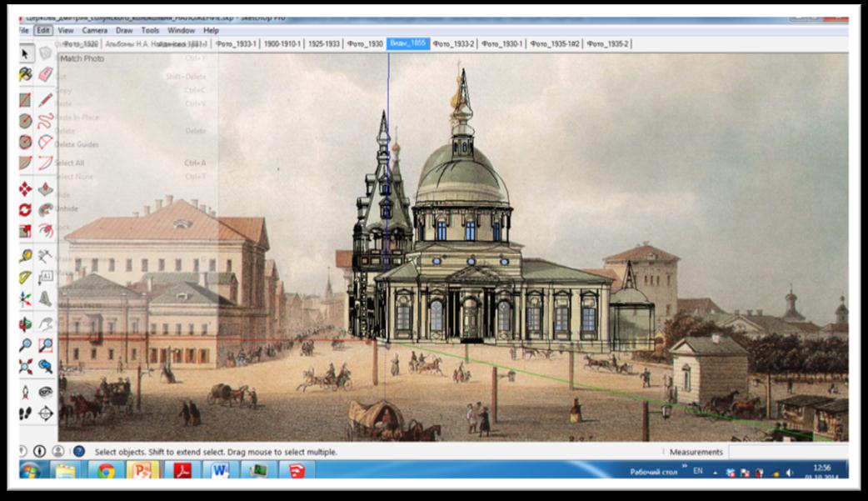This screenshot has width=868, height=501.
Task: Select the Position Camera tool
Action: (26, 393)
